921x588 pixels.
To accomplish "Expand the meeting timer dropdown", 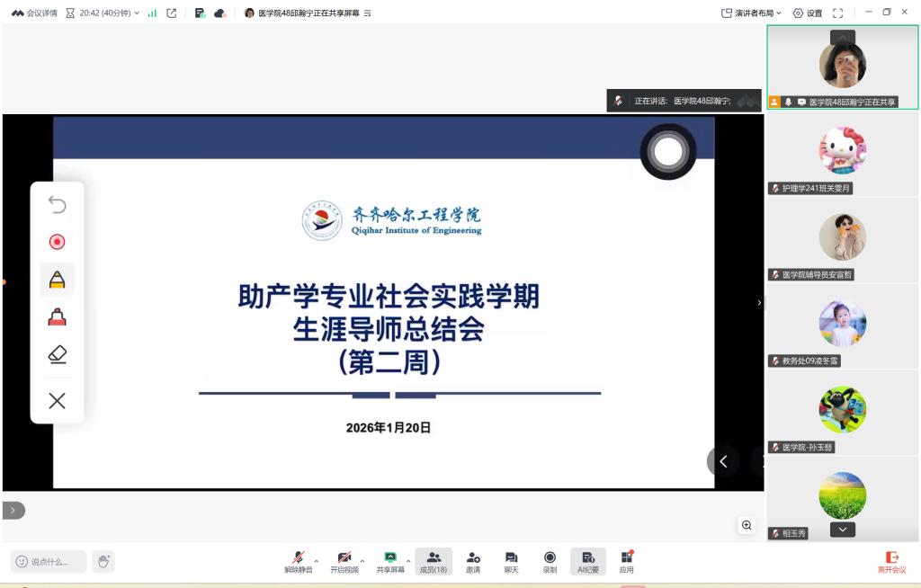I will (137, 13).
